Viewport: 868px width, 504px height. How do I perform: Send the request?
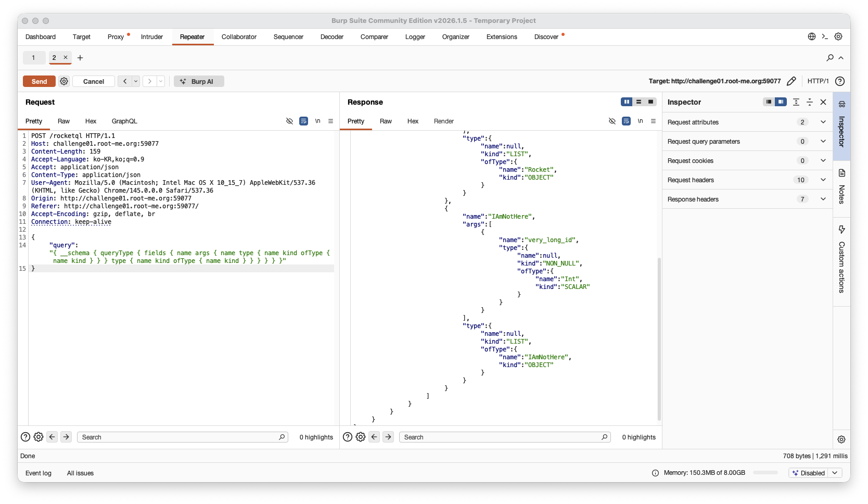pos(39,81)
